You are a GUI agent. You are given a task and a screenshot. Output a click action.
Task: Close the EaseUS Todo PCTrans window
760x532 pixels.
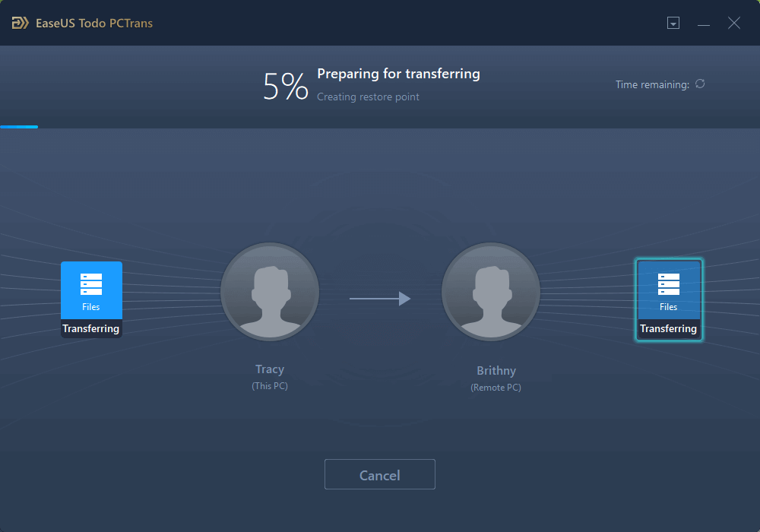(x=734, y=24)
